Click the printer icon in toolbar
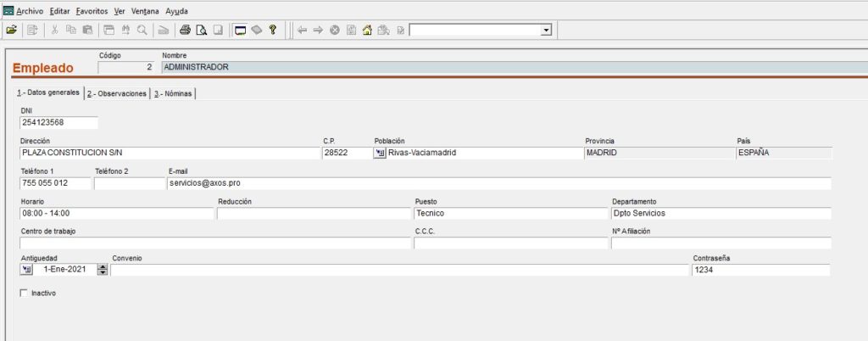The image size is (868, 341). click(x=186, y=31)
